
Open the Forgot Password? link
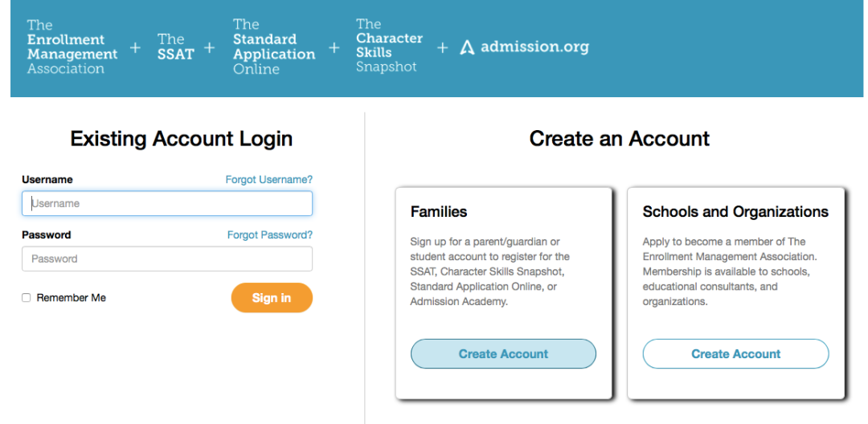(x=270, y=235)
